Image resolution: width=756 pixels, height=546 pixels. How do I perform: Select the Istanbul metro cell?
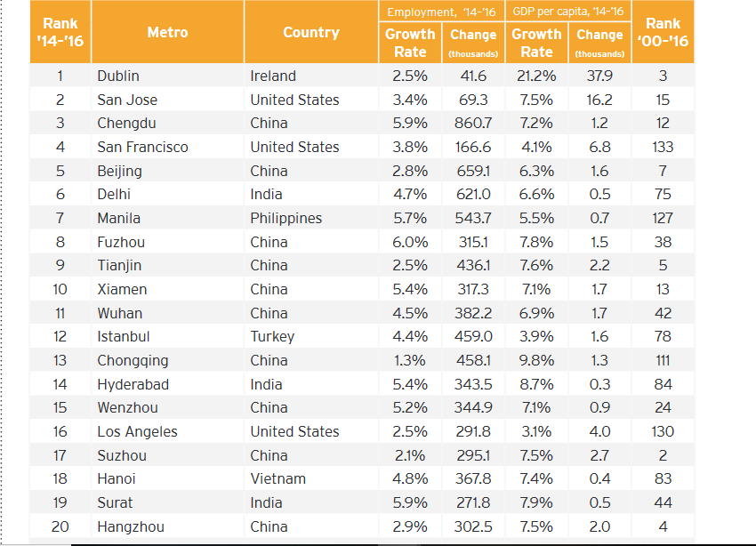tap(124, 336)
